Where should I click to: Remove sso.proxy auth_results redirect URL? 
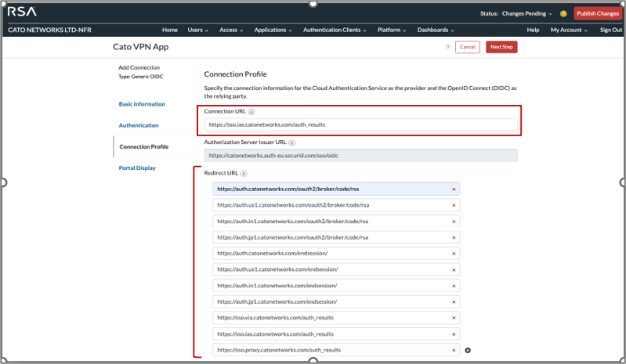point(454,351)
